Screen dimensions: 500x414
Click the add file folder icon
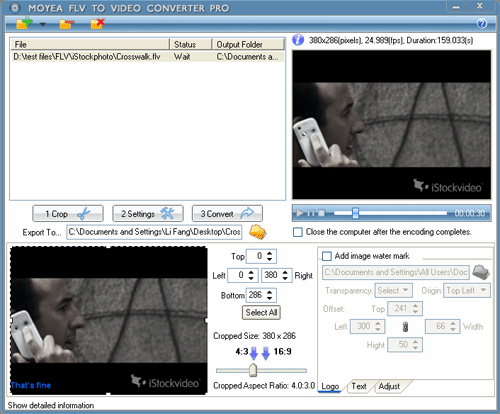click(x=24, y=24)
